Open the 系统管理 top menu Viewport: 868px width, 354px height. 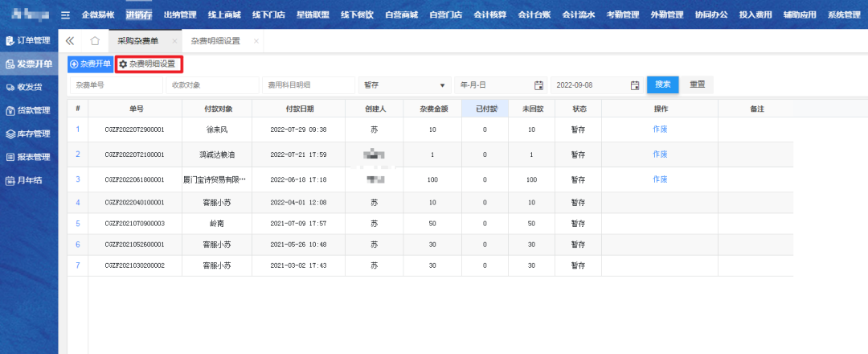[x=843, y=14]
